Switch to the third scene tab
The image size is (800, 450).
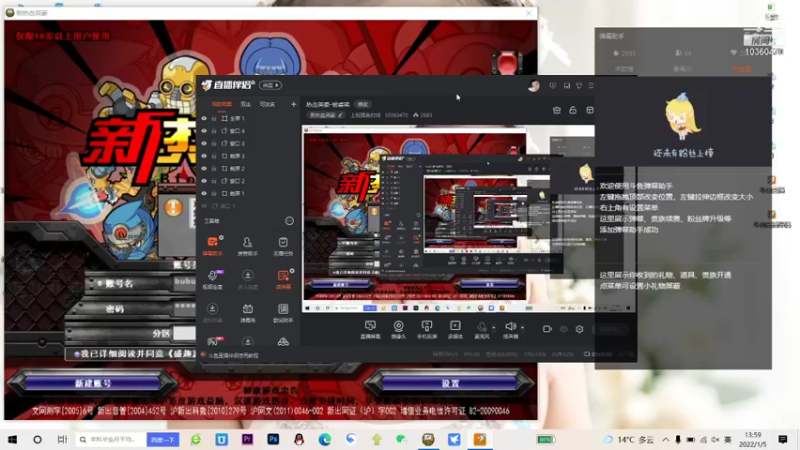click(x=267, y=104)
